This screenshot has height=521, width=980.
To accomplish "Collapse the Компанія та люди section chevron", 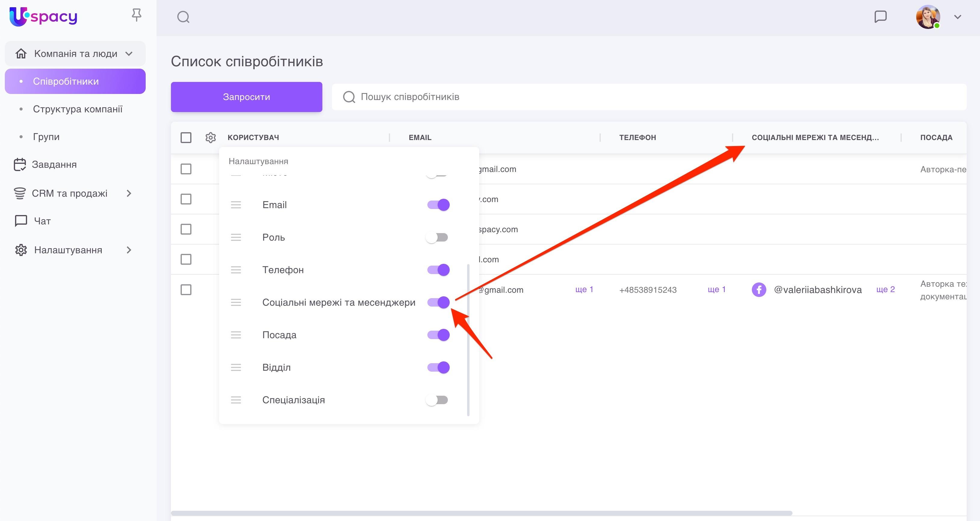I will (129, 54).
